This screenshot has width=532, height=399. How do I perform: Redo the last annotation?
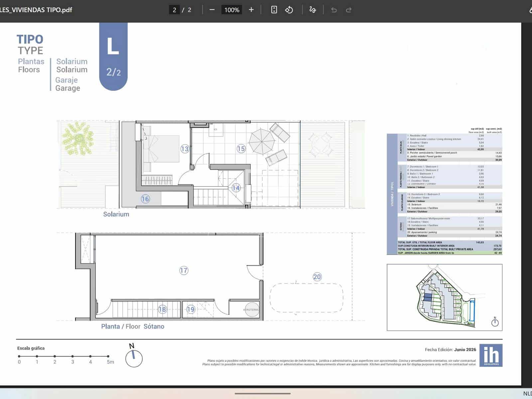click(x=348, y=10)
